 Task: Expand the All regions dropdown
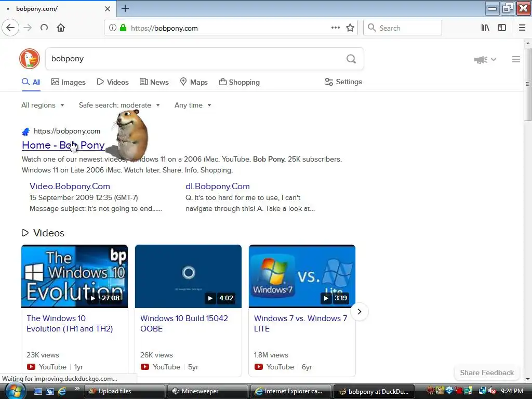pyautogui.click(x=43, y=105)
